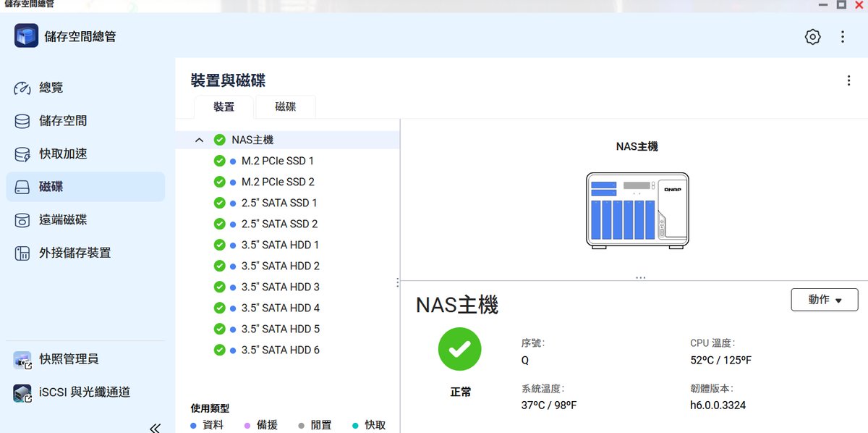
Task: Select M.2 PCIe SSD 1 in tree
Action: (x=277, y=161)
